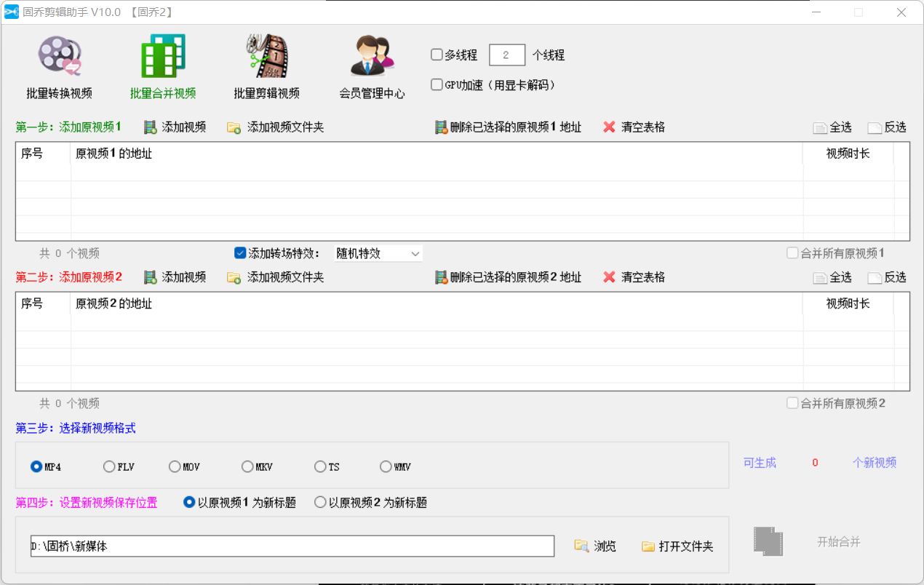The width and height of the screenshot is (924, 585).
Task: Open the 随机特效 transition dropdown
Action: pyautogui.click(x=378, y=253)
